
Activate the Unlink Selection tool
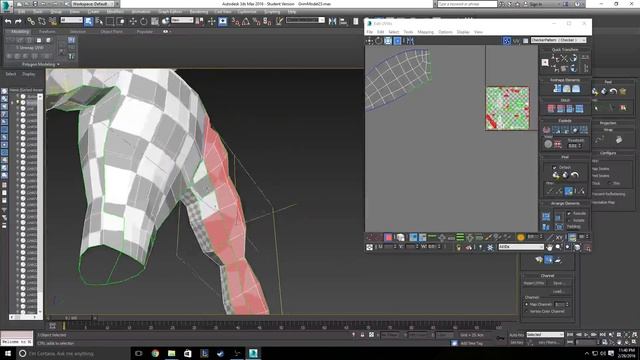click(x=42, y=21)
